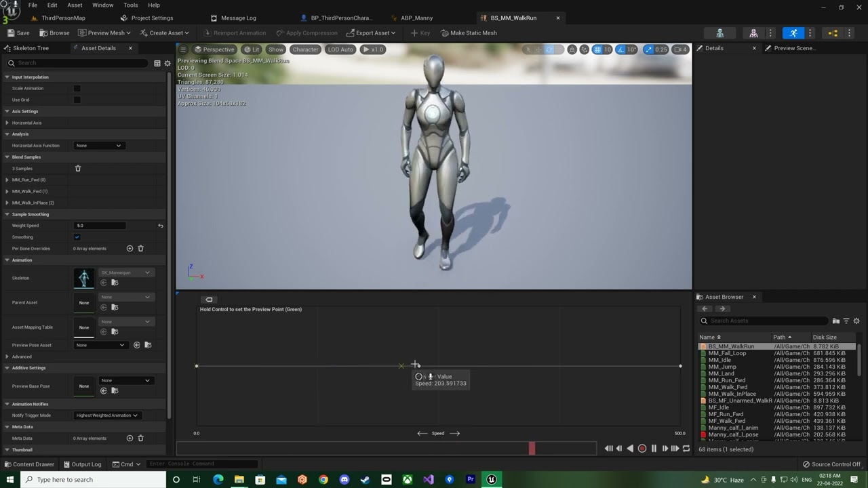
Task: Step forward one frame
Action: pyautogui.click(x=665, y=449)
